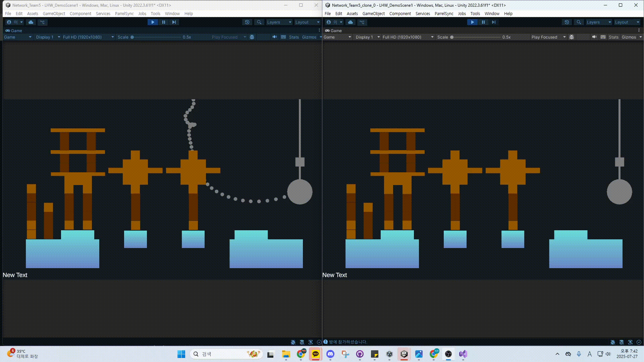Open Full HD resolution dropdown in right Game view
This screenshot has height=362, width=644.
point(408,37)
